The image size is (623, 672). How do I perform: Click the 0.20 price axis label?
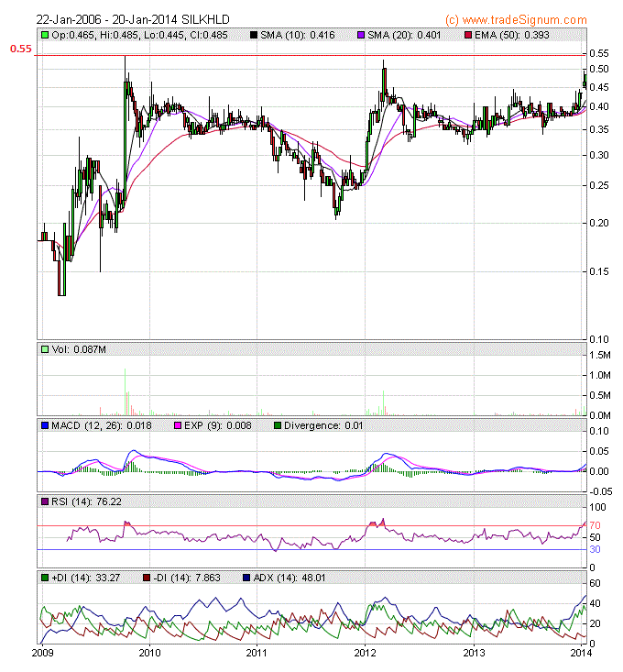coord(599,223)
